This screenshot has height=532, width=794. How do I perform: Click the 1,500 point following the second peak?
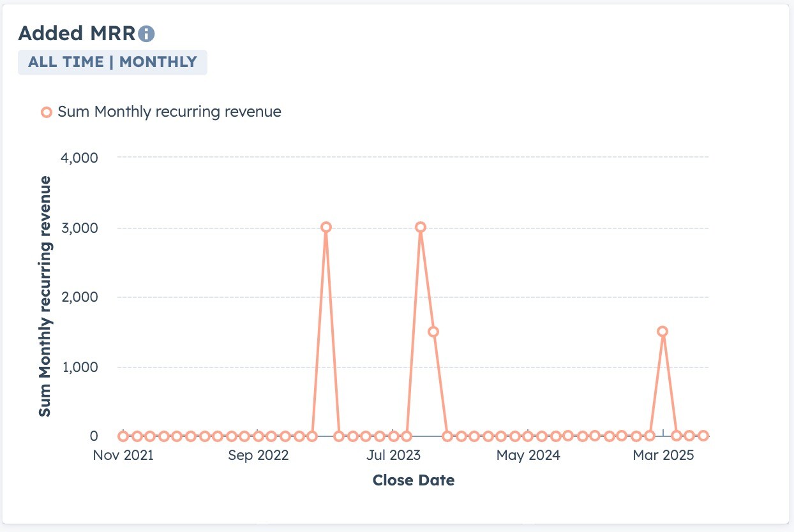433,332
